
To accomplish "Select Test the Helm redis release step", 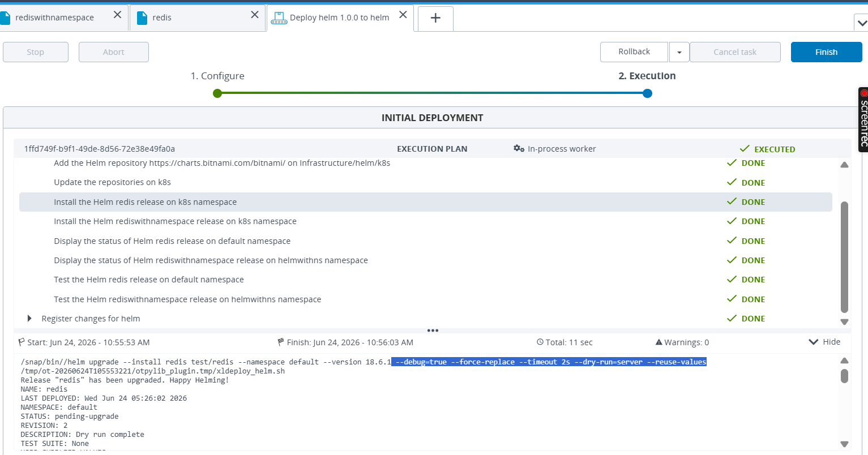I will click(x=149, y=280).
